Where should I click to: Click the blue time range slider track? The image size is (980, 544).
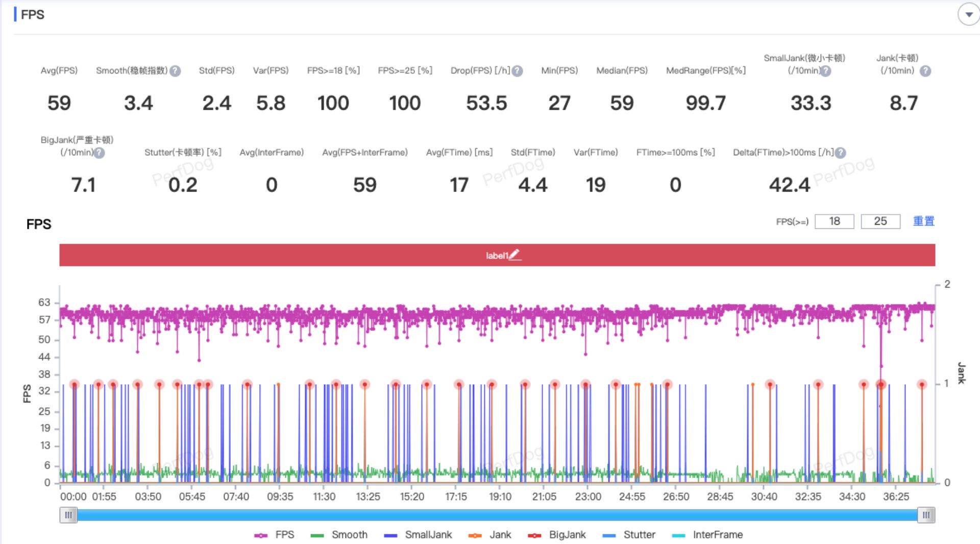point(497,515)
